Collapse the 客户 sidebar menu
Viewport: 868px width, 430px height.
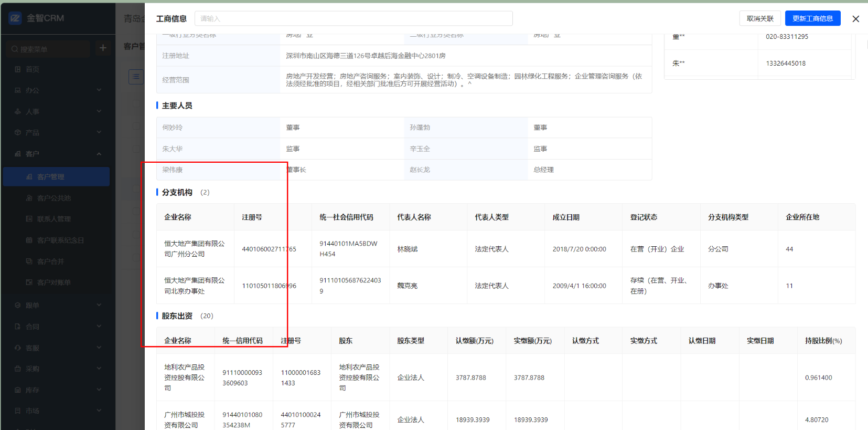(x=58, y=154)
